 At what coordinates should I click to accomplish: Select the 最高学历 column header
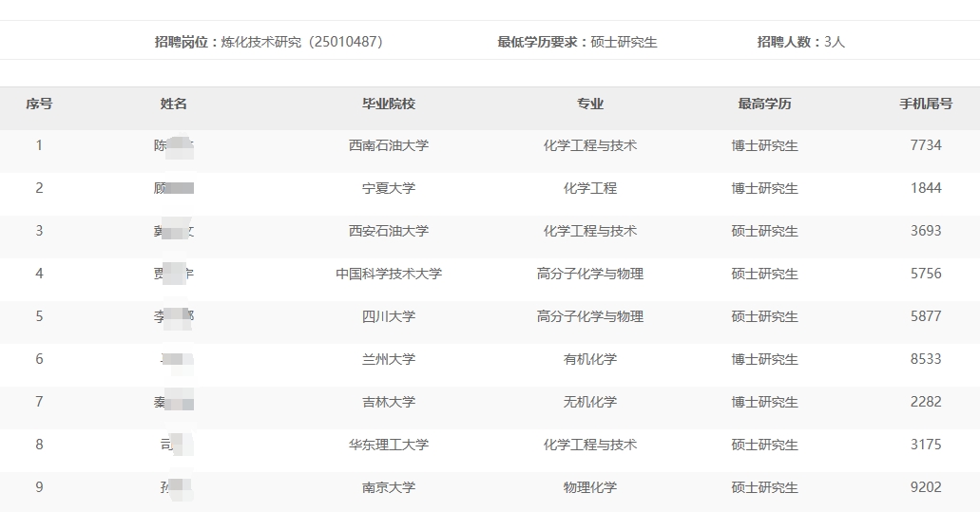pos(764,104)
